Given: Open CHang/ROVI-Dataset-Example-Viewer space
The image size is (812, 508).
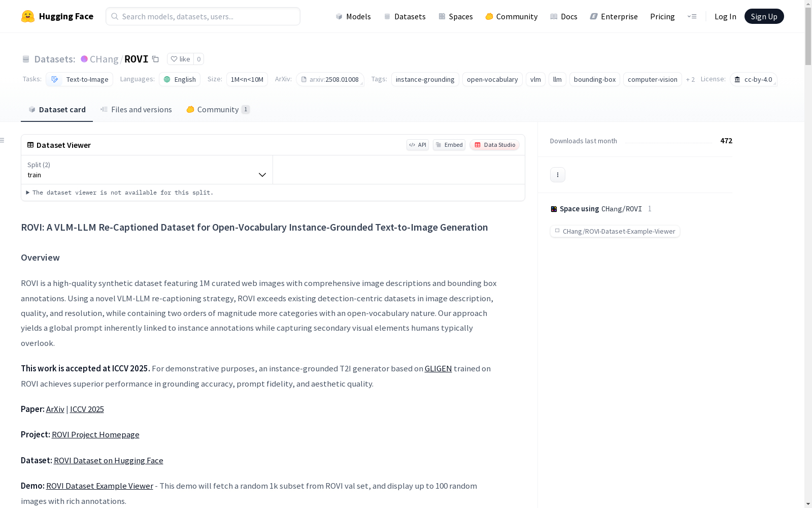Looking at the screenshot, I should click(x=615, y=232).
